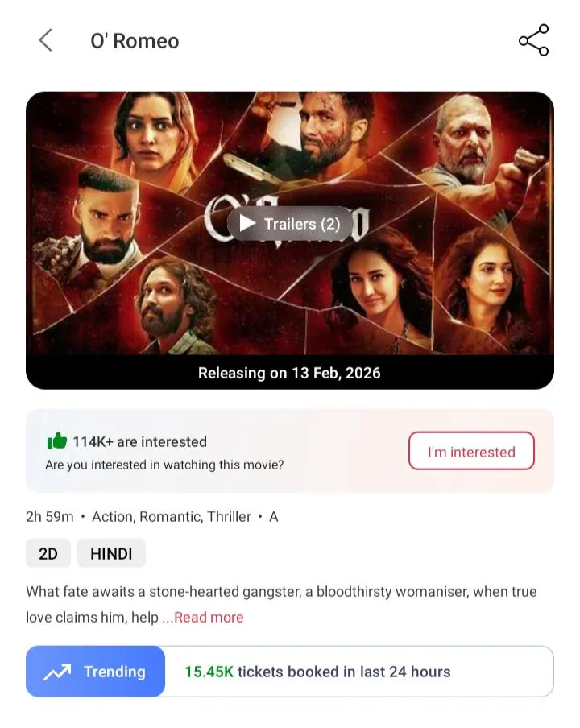Click the O' Romeo page title
The image size is (580, 728).
point(135,41)
